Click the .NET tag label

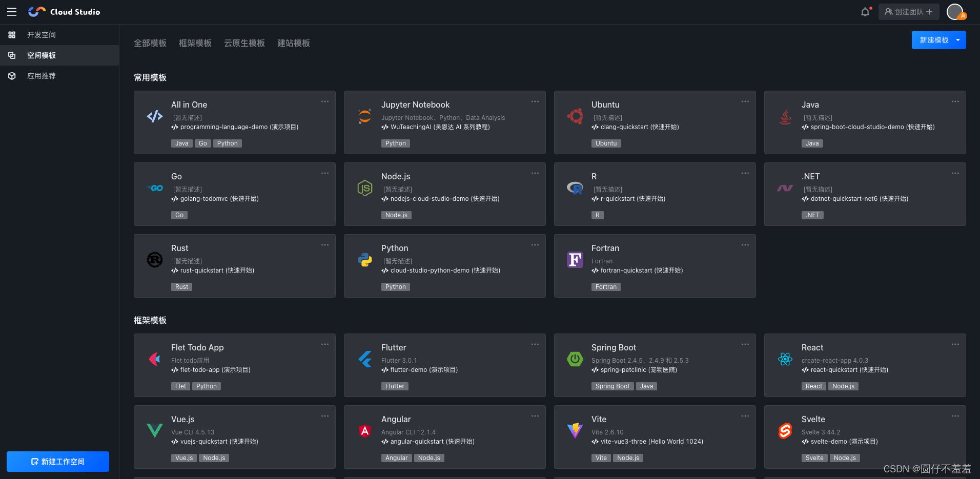coord(812,215)
